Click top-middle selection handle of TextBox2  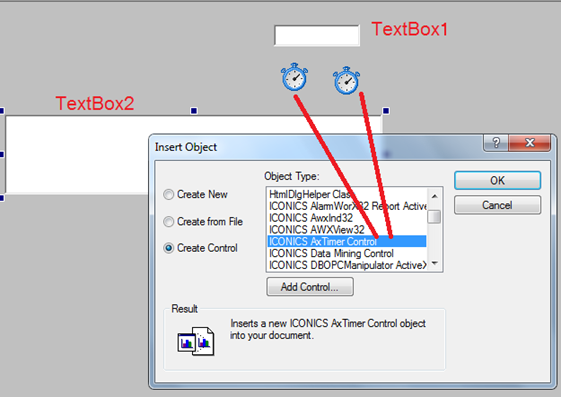(x=194, y=111)
